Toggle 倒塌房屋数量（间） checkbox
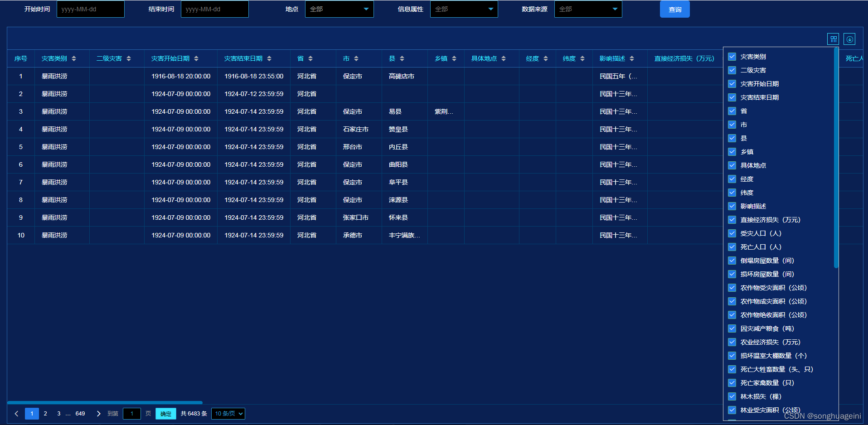 tap(732, 261)
